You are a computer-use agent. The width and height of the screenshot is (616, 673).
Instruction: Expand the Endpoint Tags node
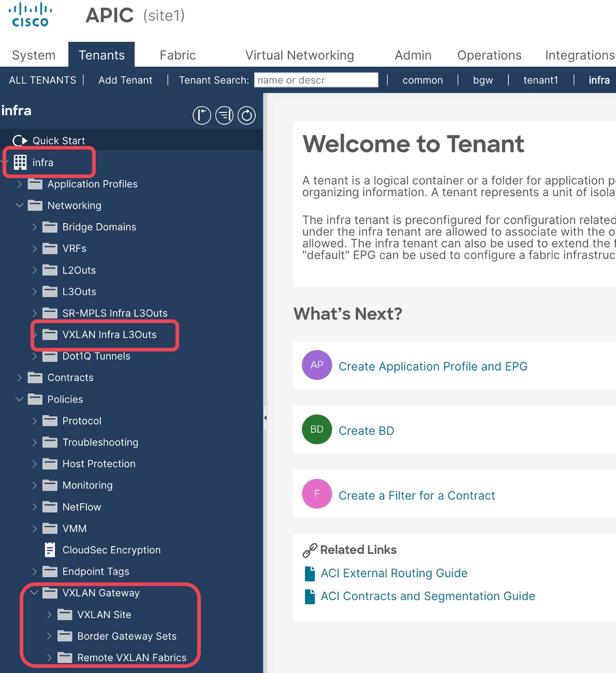(x=35, y=572)
